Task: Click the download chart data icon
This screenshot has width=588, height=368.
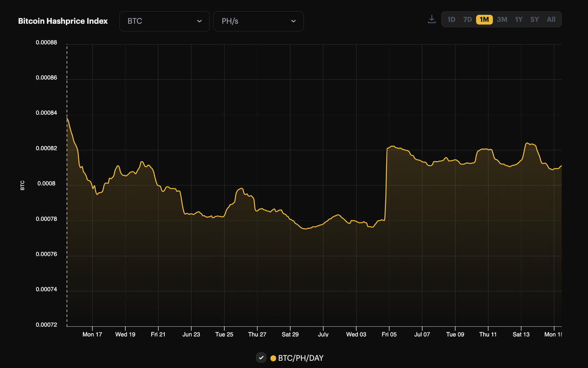Action: 432,19
